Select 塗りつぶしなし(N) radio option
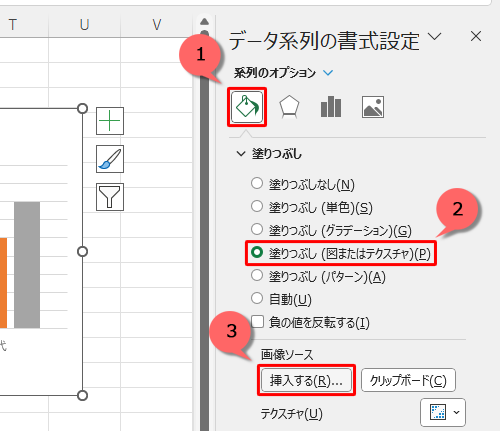The height and width of the screenshot is (431, 500). click(257, 183)
